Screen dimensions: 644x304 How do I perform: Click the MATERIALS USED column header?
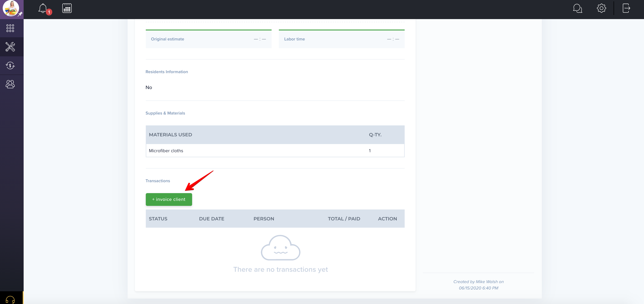click(x=171, y=135)
